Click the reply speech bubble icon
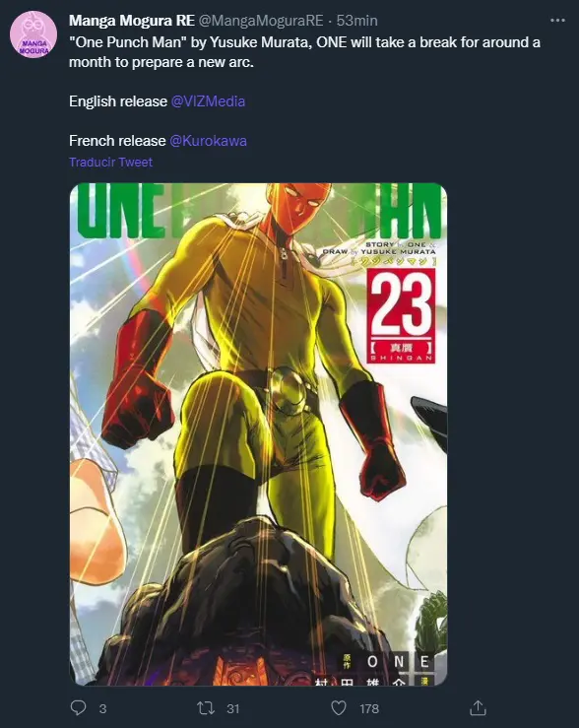The height and width of the screenshot is (728, 579). [x=78, y=708]
